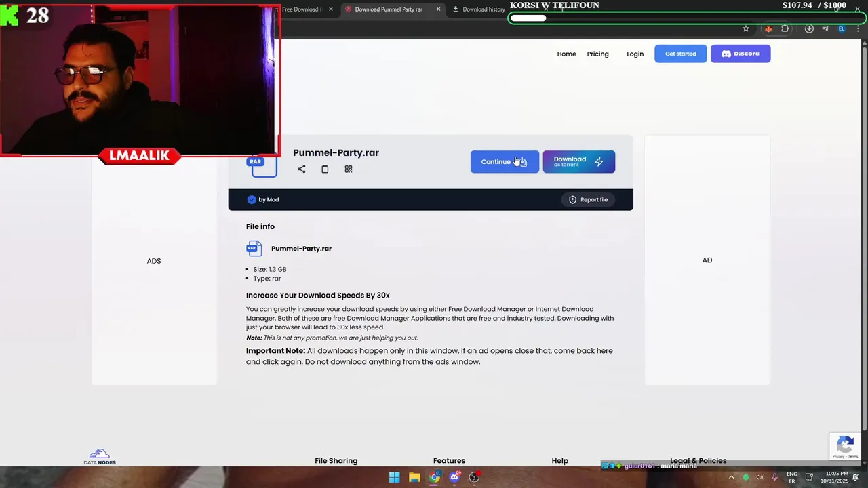Click the Report file button
The height and width of the screenshot is (488, 868).
click(588, 199)
